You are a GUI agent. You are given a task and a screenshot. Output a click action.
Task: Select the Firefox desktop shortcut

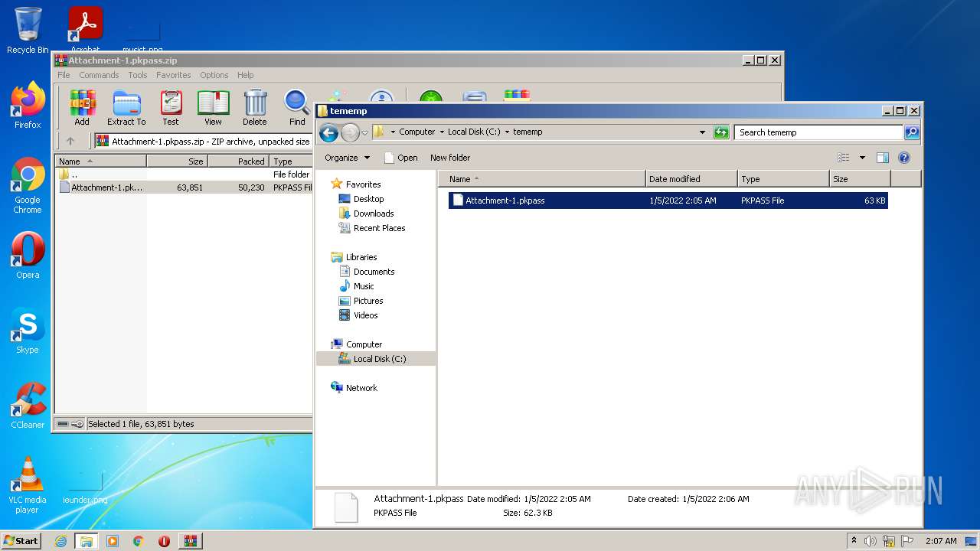click(x=28, y=106)
